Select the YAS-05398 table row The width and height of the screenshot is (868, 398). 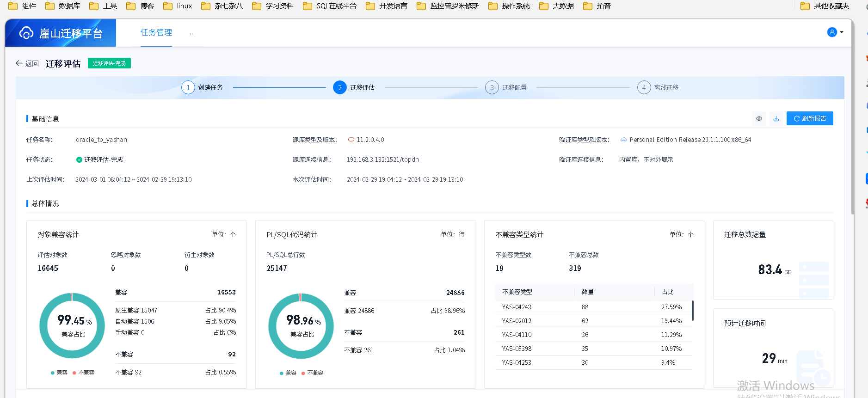point(593,349)
